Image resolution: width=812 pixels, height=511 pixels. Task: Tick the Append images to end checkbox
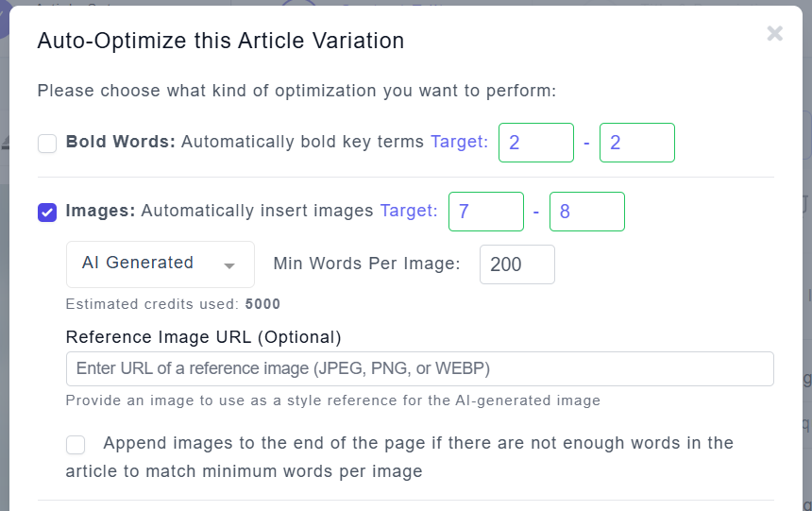pos(76,444)
